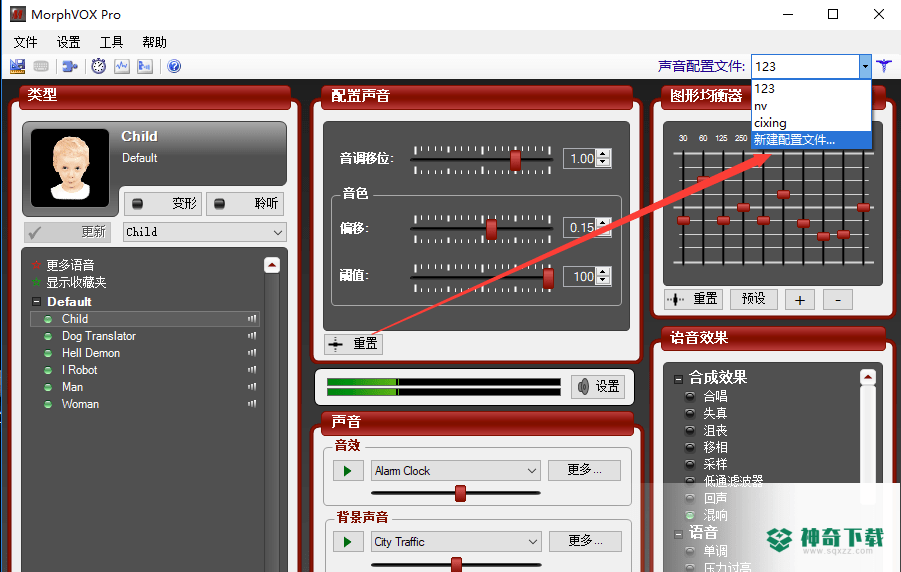Open the equalizer 预设 presets button
The width and height of the screenshot is (901, 572).
(753, 299)
